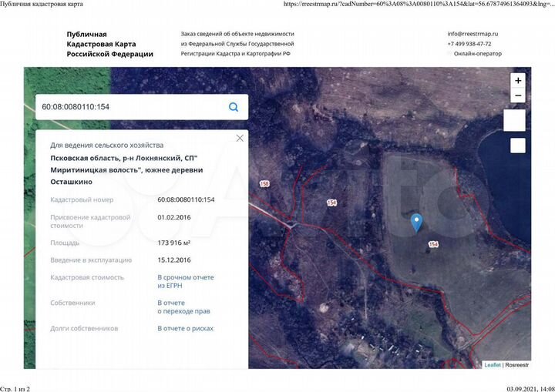Zoom in the map with plus button
555x392 pixels.
(518, 81)
